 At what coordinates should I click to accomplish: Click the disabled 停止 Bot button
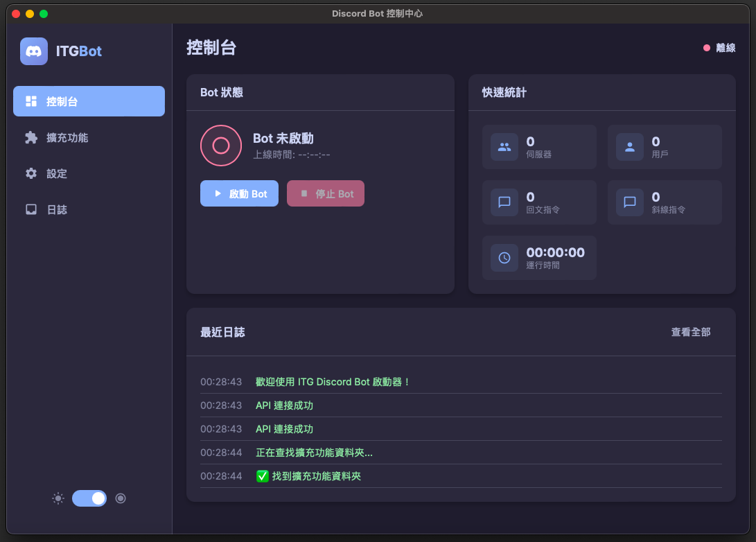pyautogui.click(x=325, y=193)
